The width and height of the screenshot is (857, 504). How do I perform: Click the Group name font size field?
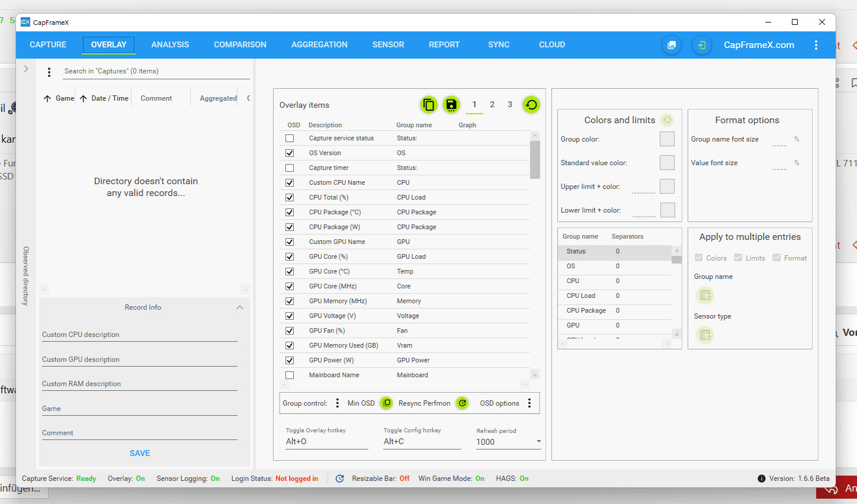[x=779, y=140]
